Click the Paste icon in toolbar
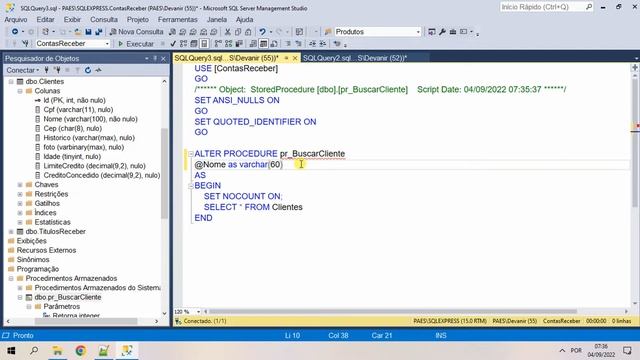 pyautogui.click(x=248, y=32)
